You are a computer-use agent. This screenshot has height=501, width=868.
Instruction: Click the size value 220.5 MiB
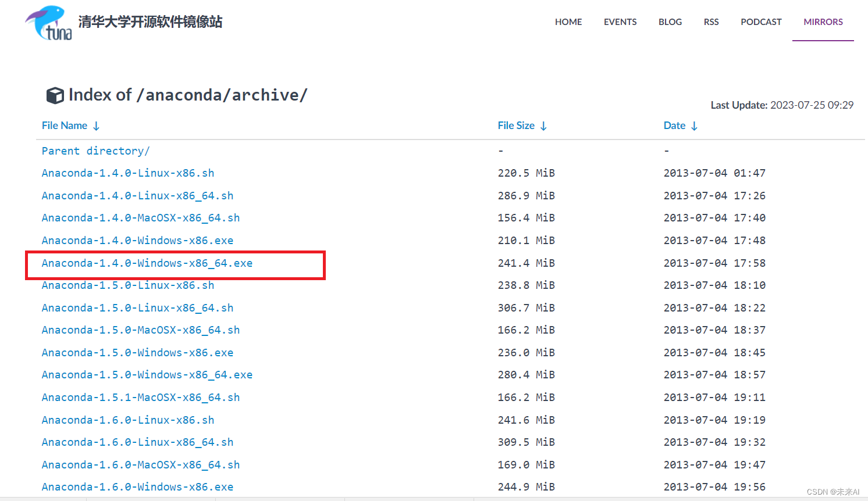pyautogui.click(x=526, y=173)
